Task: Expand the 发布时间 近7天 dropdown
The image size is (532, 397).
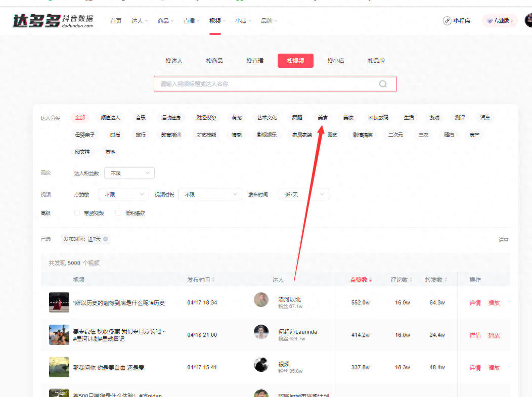Action: [303, 194]
